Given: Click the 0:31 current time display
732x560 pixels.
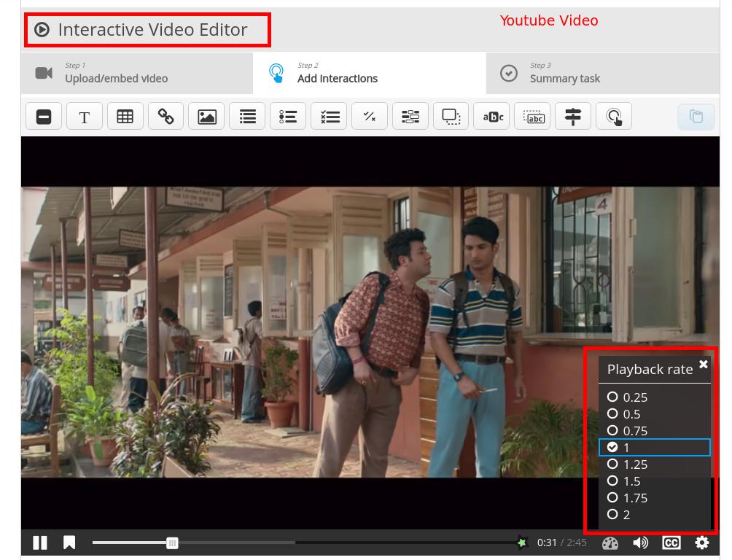Looking at the screenshot, I should 547,542.
